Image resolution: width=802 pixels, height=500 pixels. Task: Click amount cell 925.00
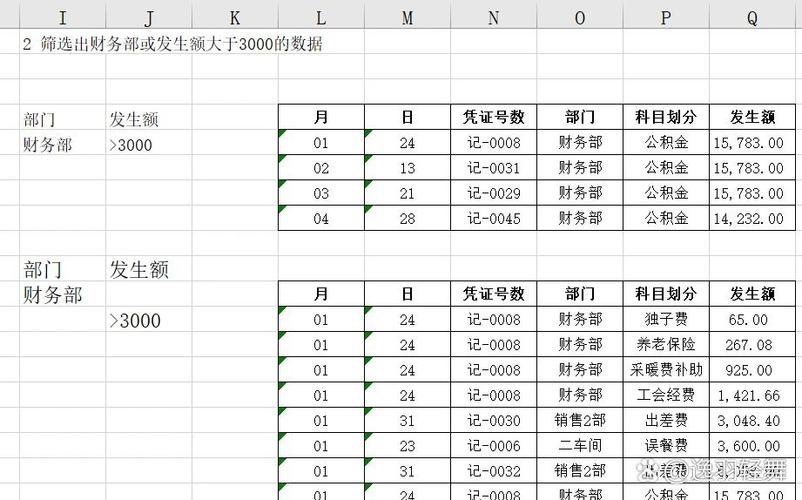click(752, 370)
